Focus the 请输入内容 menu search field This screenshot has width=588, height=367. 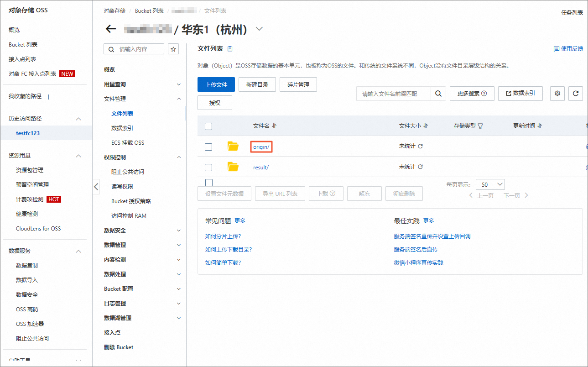tap(134, 49)
